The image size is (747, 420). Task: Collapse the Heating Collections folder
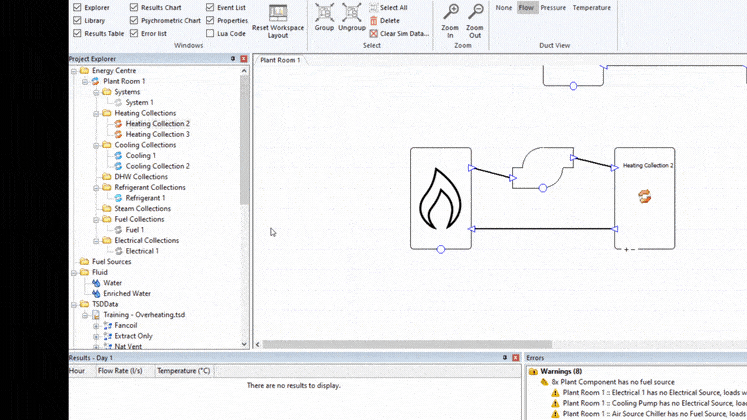[x=96, y=113]
